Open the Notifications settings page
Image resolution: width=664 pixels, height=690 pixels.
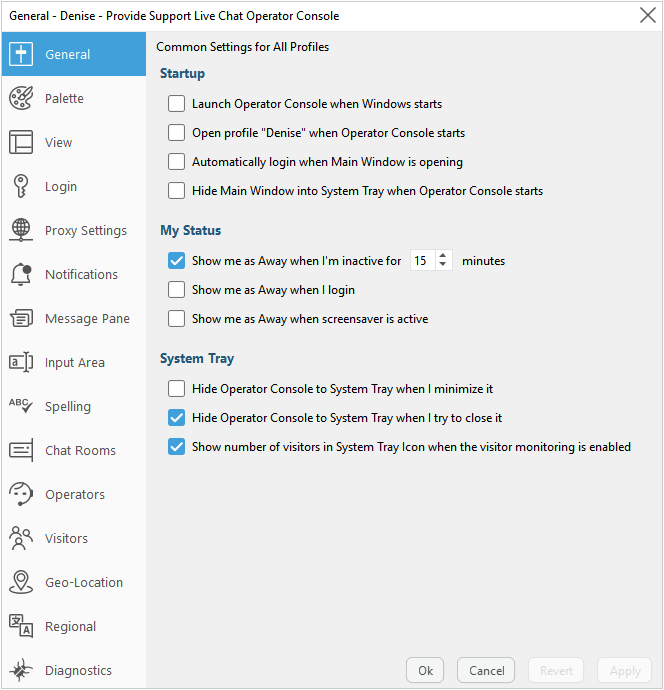(x=73, y=274)
